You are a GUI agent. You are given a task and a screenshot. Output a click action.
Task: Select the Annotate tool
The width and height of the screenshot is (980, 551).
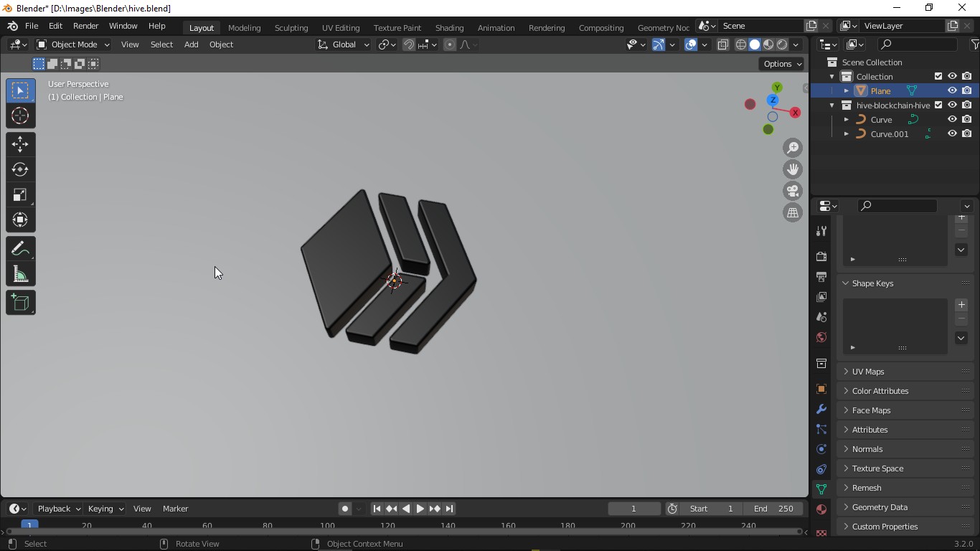[x=20, y=249]
